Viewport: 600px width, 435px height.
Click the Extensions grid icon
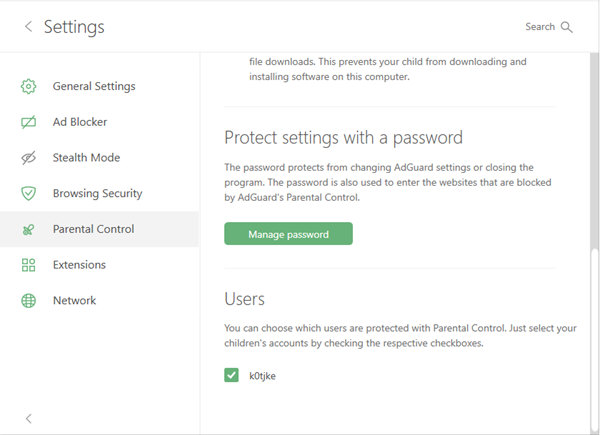point(28,265)
